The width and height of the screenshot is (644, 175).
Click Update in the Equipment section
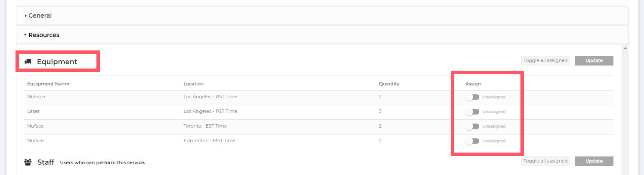(594, 61)
